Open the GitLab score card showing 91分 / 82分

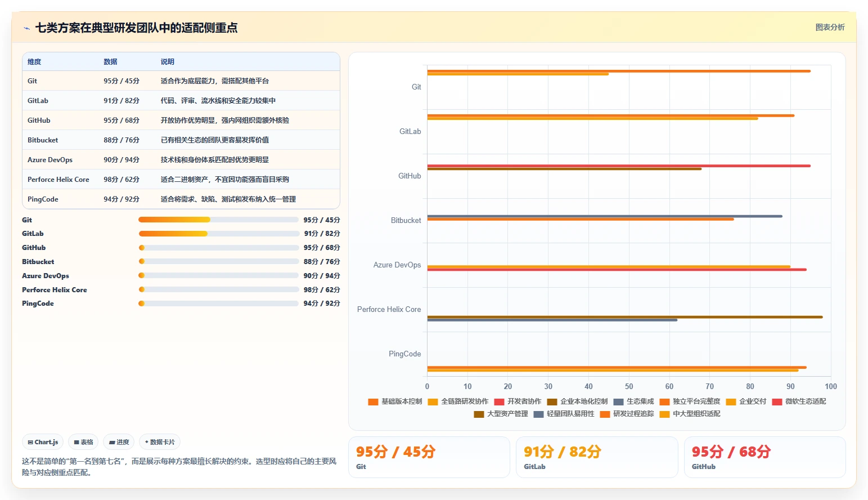[597, 457]
